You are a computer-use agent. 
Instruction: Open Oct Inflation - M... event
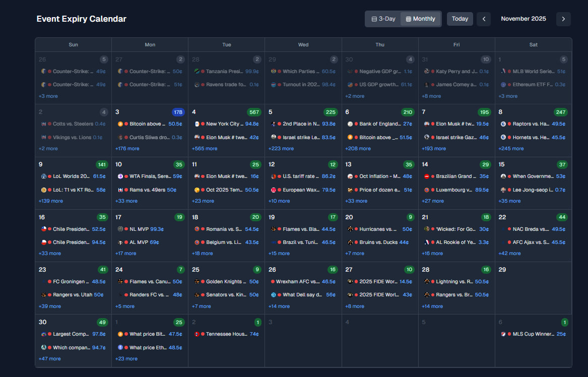click(x=380, y=176)
